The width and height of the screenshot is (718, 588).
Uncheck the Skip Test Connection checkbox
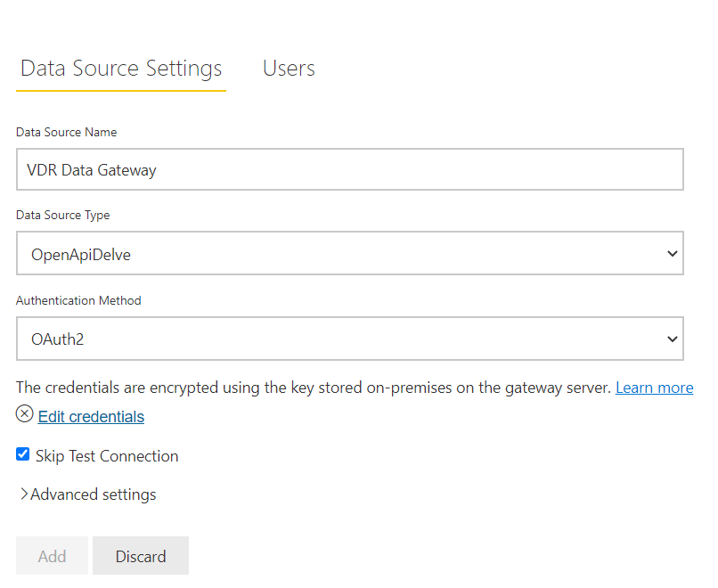tap(23, 454)
